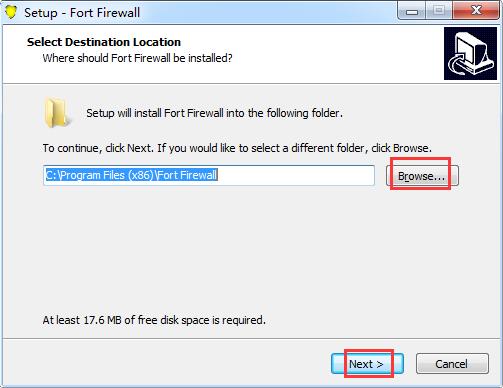
Task: Continue with the Next > button
Action: click(x=367, y=364)
